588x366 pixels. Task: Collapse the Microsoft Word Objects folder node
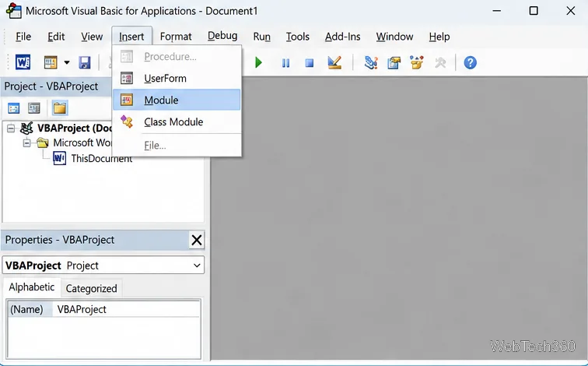point(26,143)
